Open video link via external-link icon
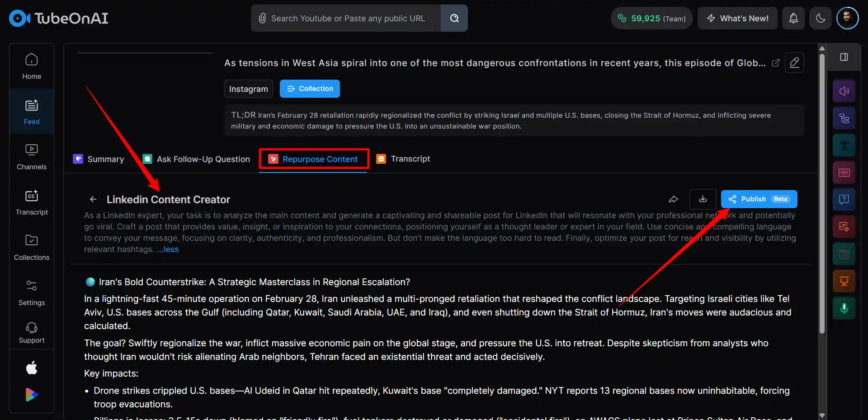The height and width of the screenshot is (420, 868). (x=775, y=63)
